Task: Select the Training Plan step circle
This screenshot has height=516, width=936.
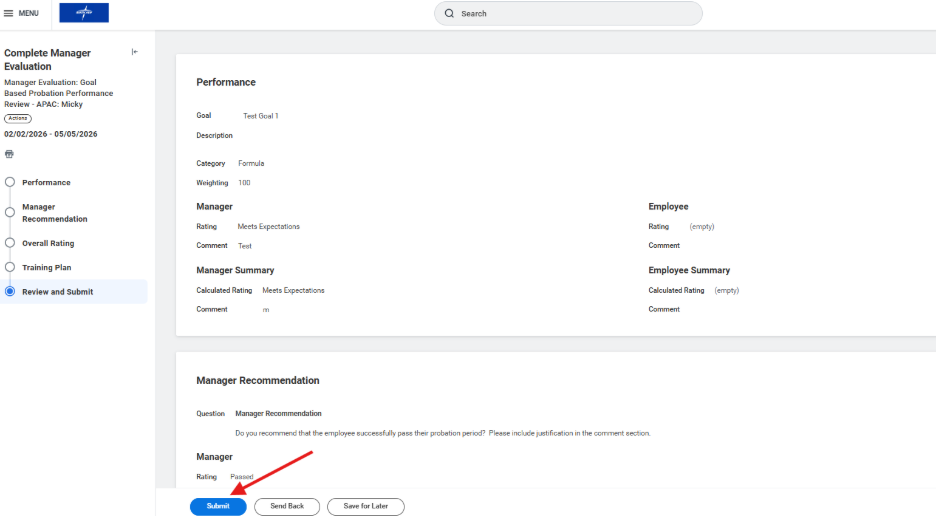Action: coord(10,267)
